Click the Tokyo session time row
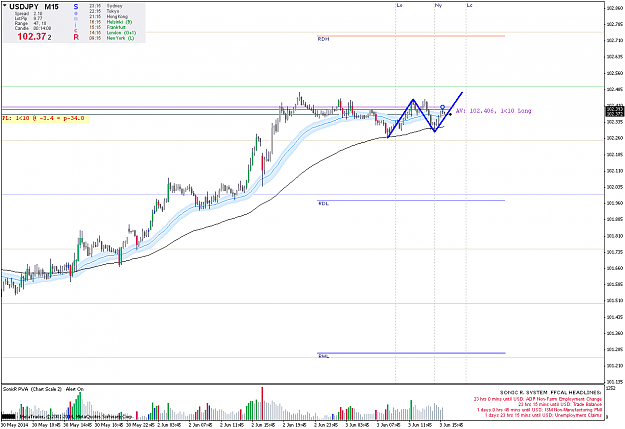 click(103, 11)
